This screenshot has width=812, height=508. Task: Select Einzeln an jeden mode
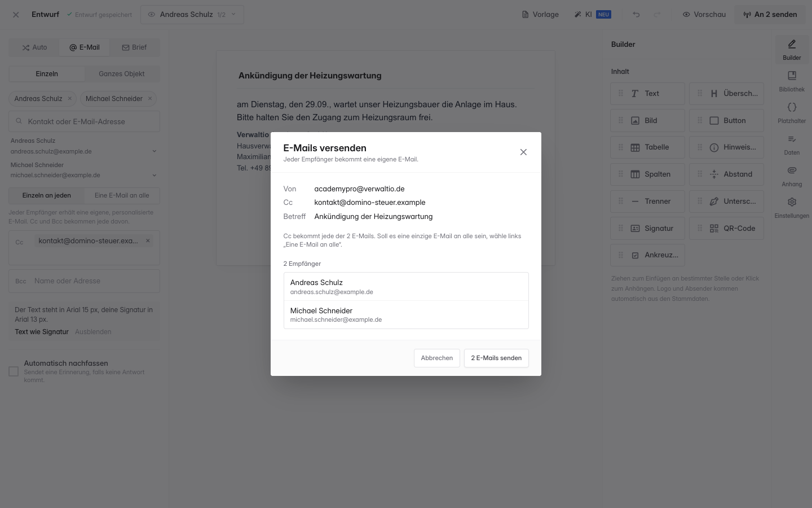tap(47, 195)
